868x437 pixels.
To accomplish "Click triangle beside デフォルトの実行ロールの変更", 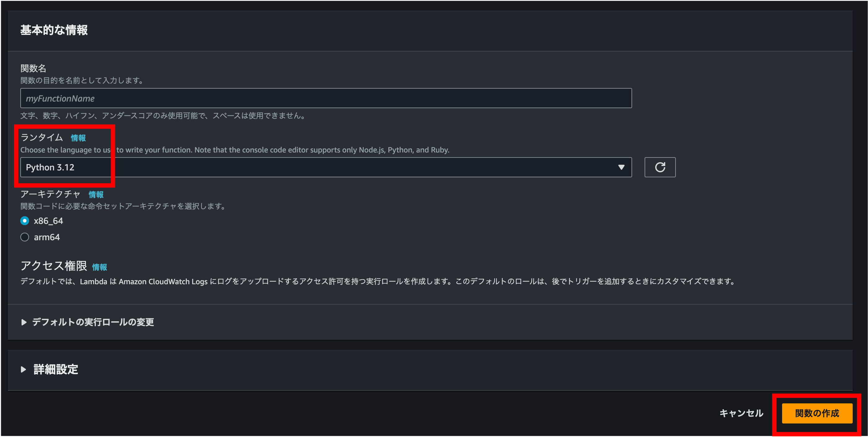I will (x=24, y=322).
